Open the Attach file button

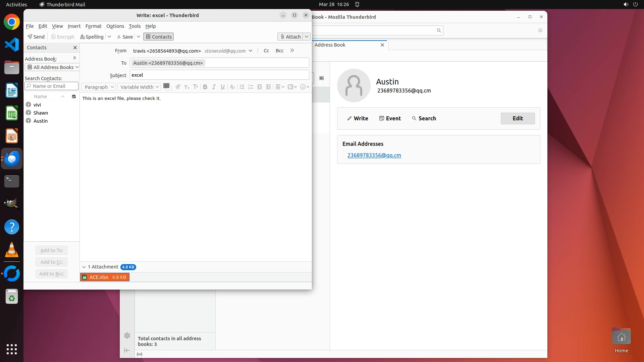[290, 37]
